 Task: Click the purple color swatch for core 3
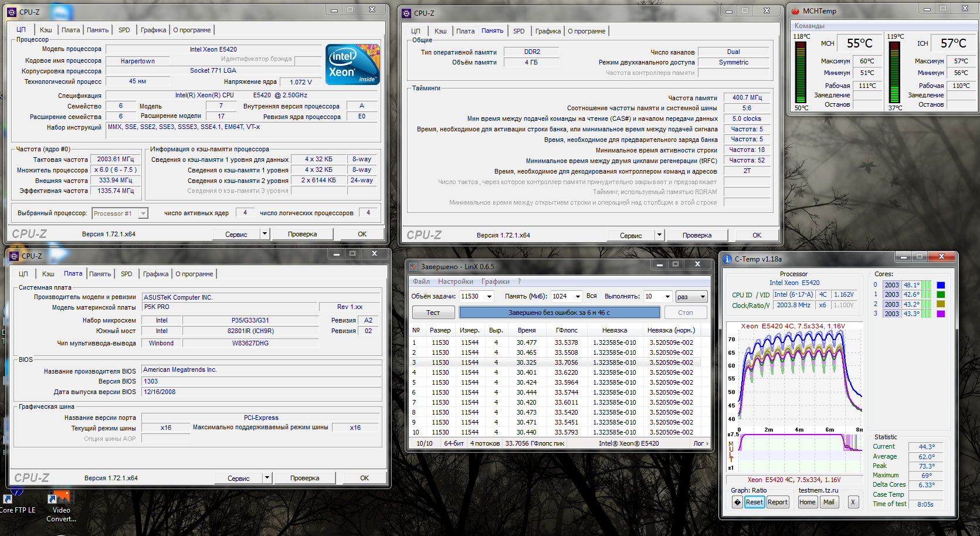click(x=941, y=314)
